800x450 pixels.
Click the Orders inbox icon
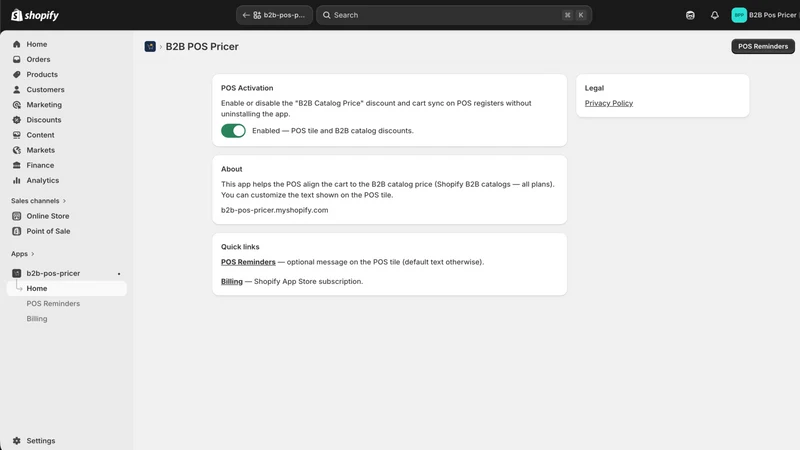(17, 59)
